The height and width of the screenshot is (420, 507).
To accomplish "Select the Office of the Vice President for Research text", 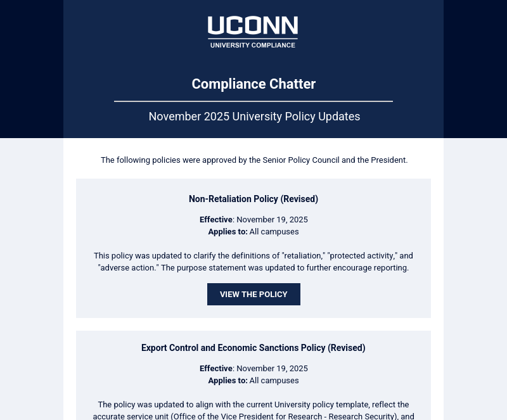I will pos(241,416).
